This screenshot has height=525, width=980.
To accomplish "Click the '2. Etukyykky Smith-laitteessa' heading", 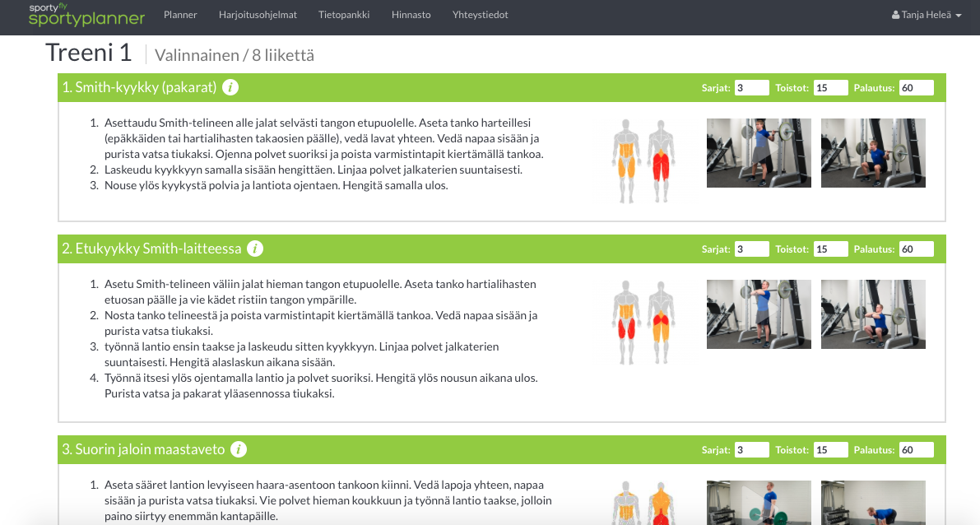I will pyautogui.click(x=152, y=249).
